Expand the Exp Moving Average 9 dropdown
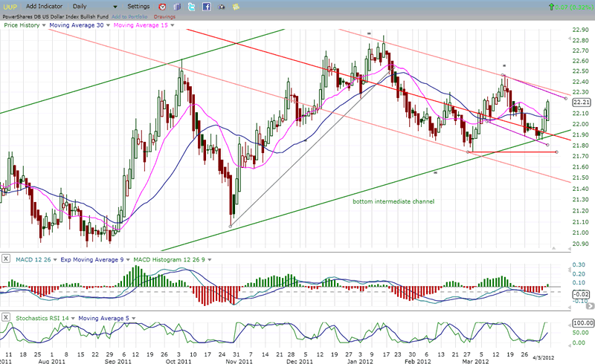Image resolution: width=595 pixels, height=364 pixels. pos(128,260)
